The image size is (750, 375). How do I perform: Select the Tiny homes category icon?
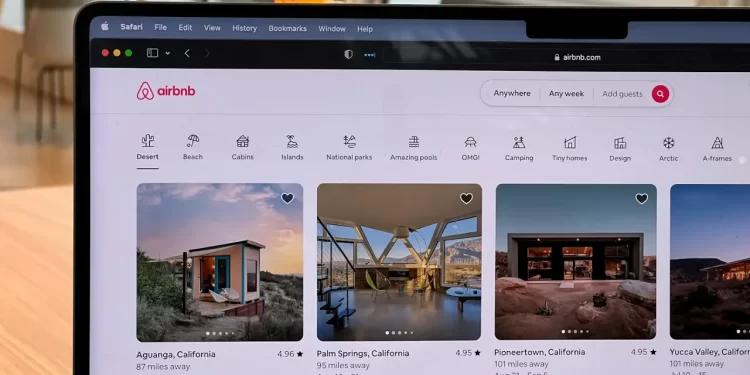(x=570, y=143)
